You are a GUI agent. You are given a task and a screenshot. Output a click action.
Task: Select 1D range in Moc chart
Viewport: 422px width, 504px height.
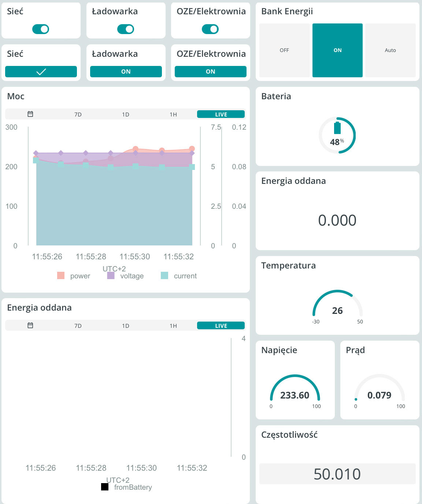coord(126,114)
